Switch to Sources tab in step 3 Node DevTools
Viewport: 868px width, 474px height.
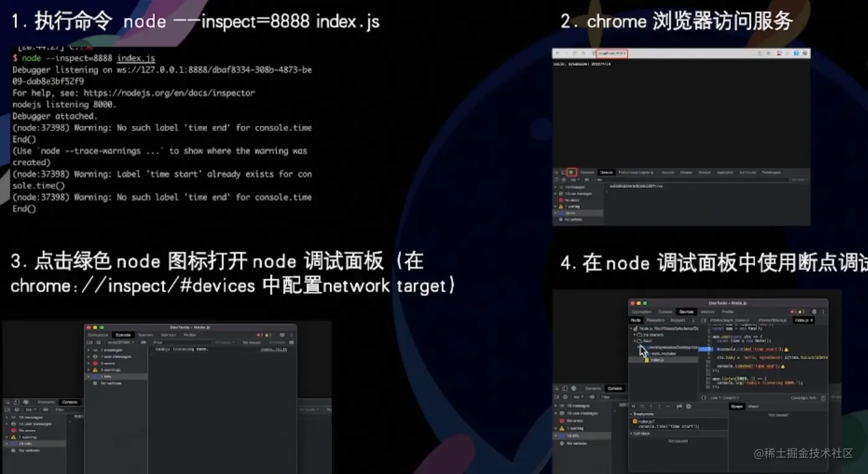point(145,335)
